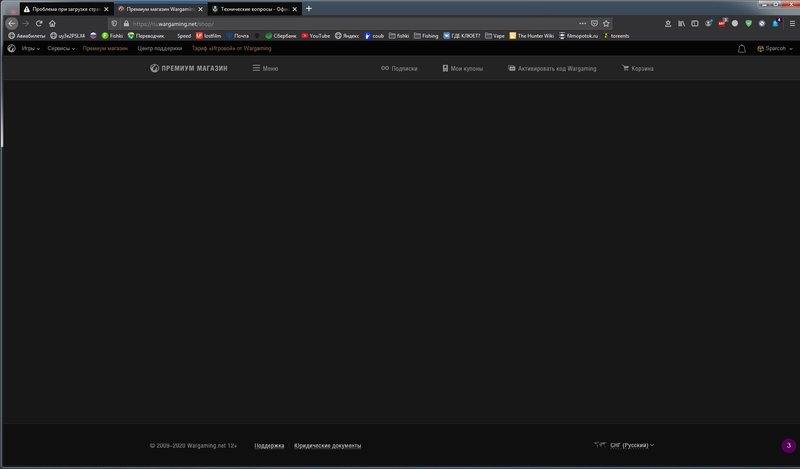Click the blue notification extension icon
Viewport: 800px width, 469px height.
coord(776,23)
